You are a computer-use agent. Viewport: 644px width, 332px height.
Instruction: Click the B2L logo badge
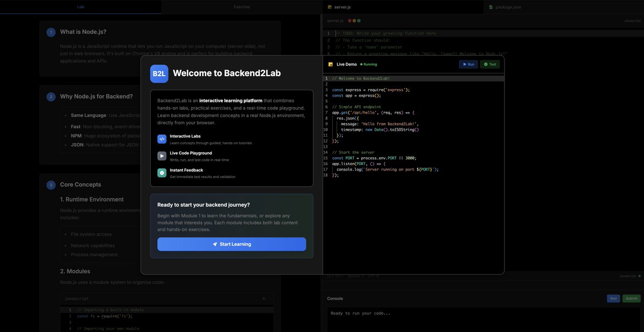click(159, 74)
